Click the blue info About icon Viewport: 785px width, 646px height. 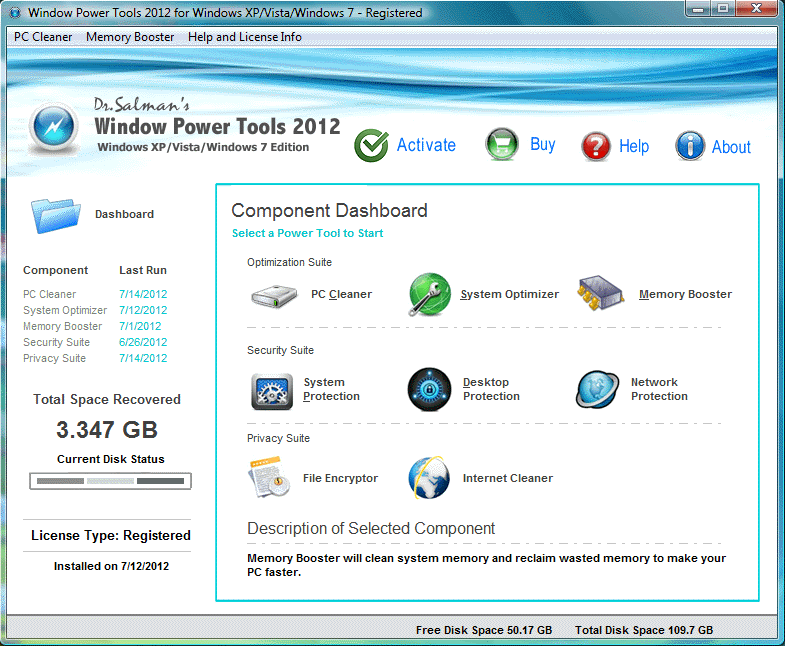(x=690, y=146)
